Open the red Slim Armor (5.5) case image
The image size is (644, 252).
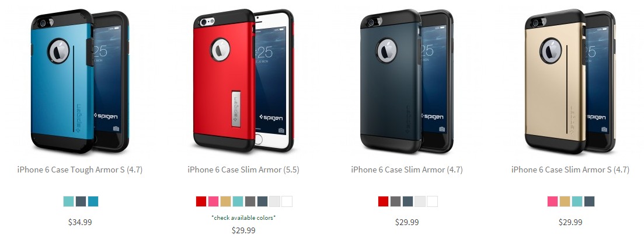tap(243, 81)
